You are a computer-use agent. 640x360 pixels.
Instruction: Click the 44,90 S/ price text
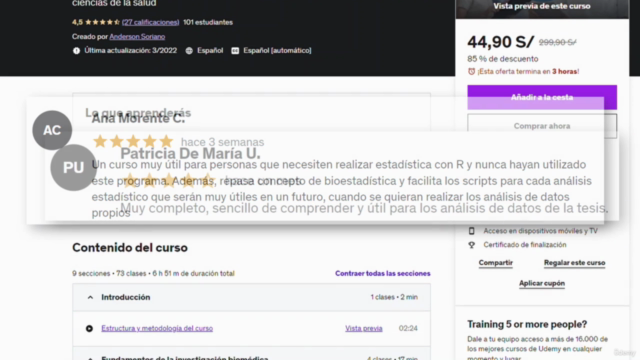[x=500, y=42]
